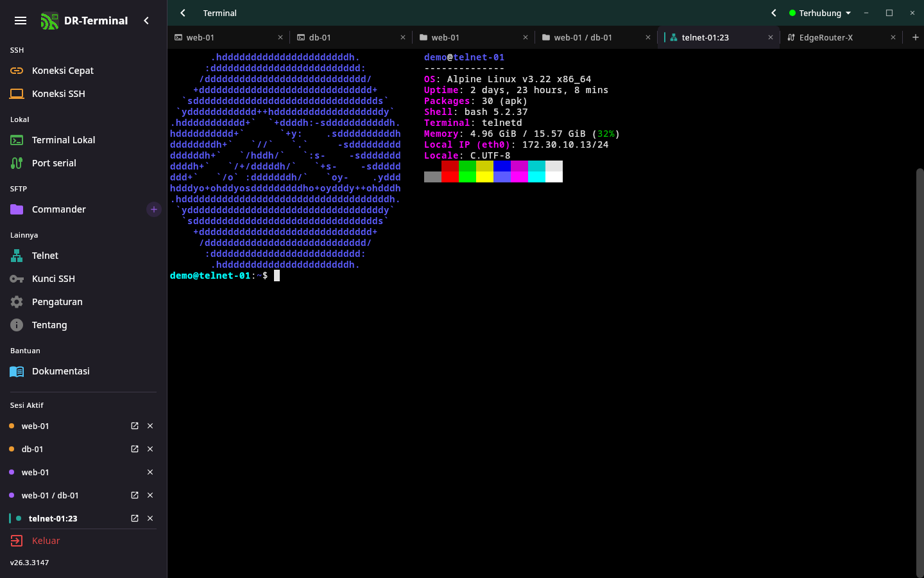Viewport: 924px width, 578px height.
Task: Close the first web-01 active session
Action: click(150, 426)
